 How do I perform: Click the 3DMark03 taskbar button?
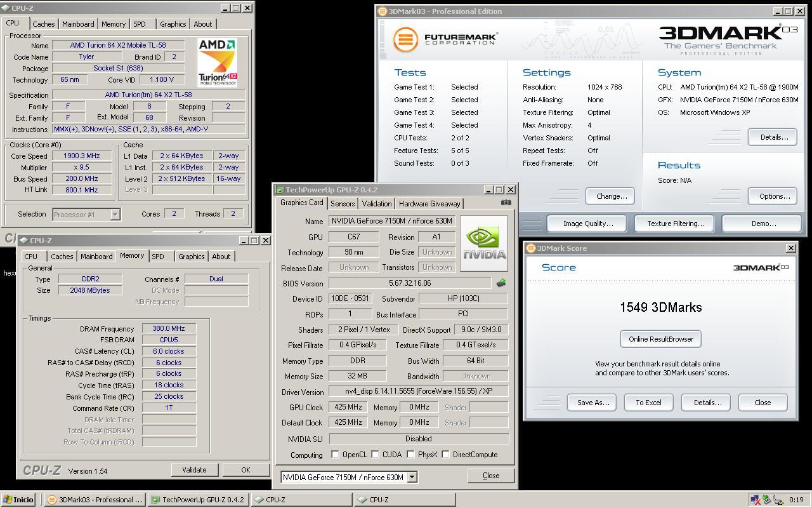[96, 500]
